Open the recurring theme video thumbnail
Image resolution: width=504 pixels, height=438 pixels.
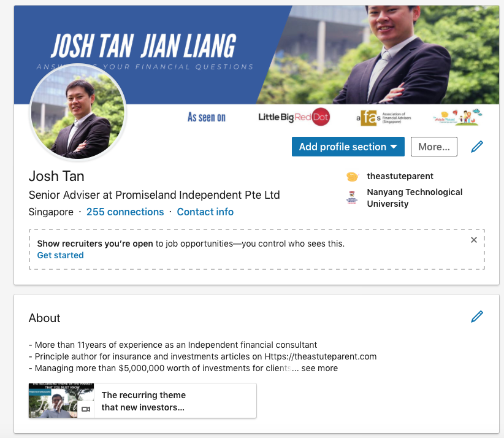coord(61,401)
